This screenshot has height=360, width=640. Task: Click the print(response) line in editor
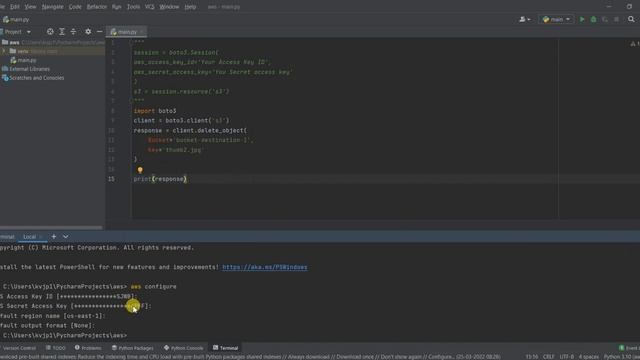click(160, 179)
